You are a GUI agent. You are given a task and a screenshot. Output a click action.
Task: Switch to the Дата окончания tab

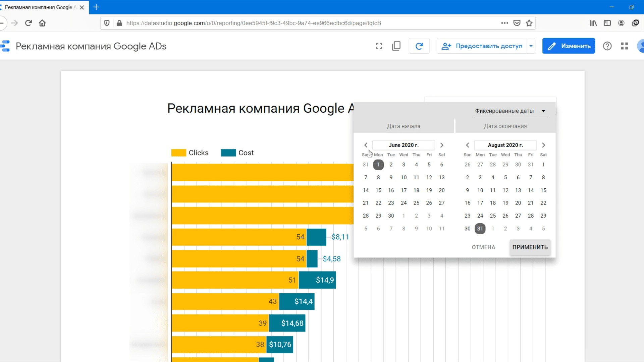tap(505, 126)
